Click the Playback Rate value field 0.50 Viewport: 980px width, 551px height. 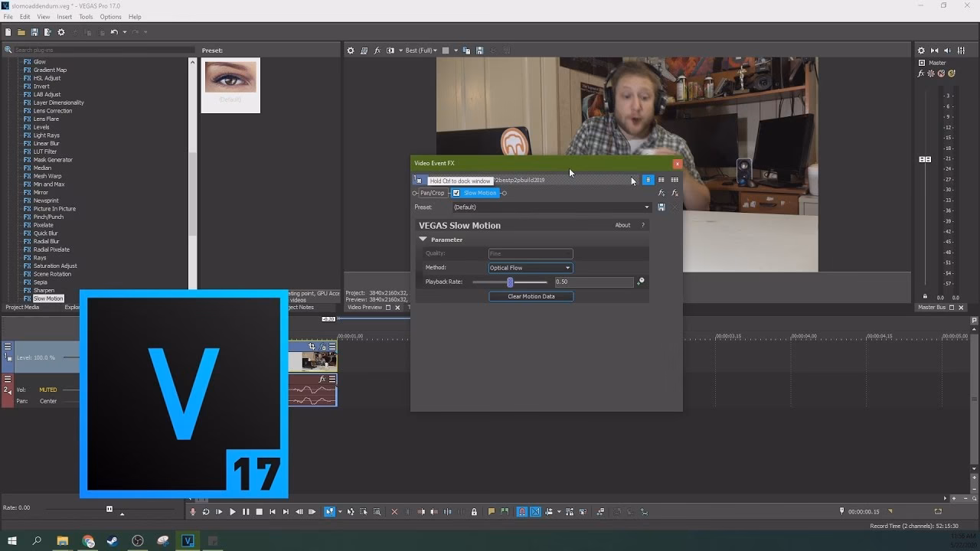click(593, 282)
